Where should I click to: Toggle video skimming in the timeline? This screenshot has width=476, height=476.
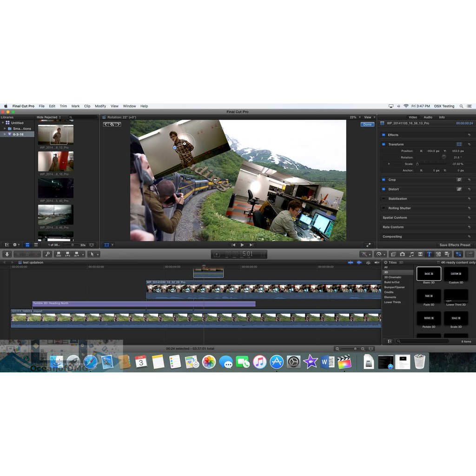[350, 262]
